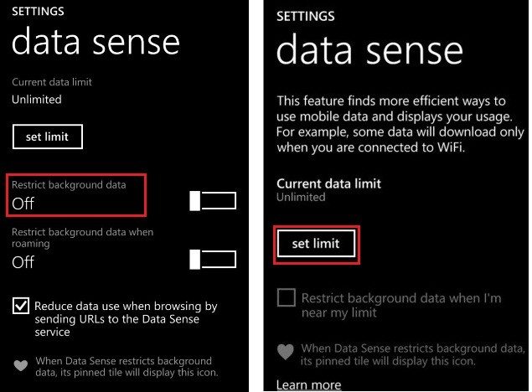Screen dimensions: 532x392
Task: Click set limit button in left screen
Action: click(x=48, y=137)
